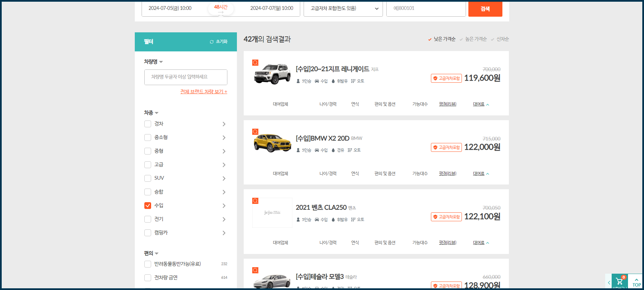Open the white Jeep Renegade thumbnail
The height and width of the screenshot is (290, 644).
coord(272,74)
